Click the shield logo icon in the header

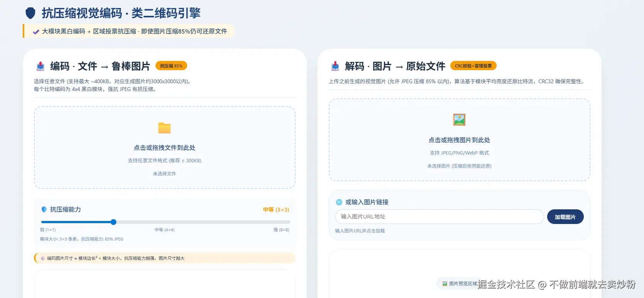coord(30,13)
